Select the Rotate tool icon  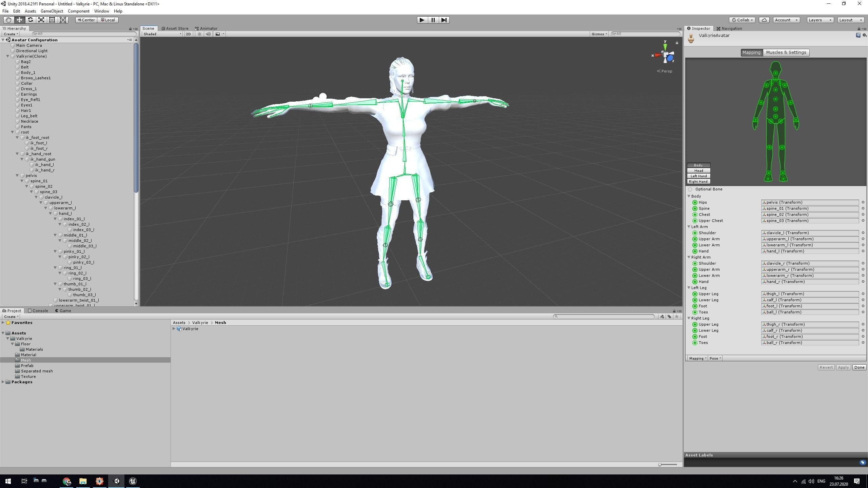[x=30, y=20]
